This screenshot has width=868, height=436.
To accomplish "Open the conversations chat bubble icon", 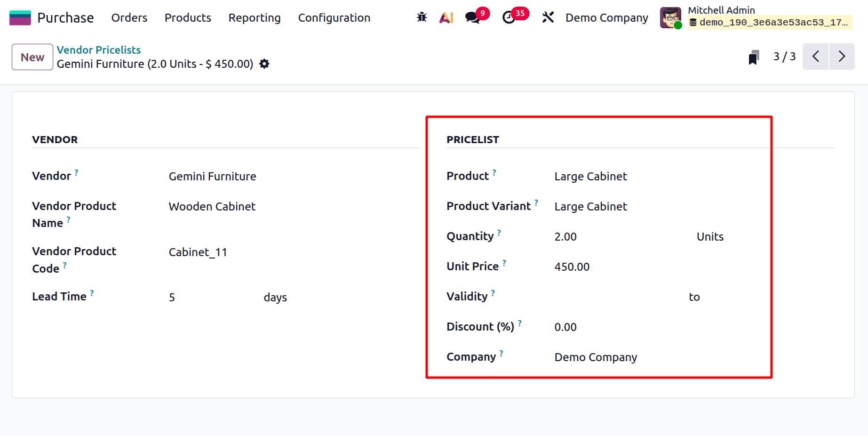I will pos(472,17).
